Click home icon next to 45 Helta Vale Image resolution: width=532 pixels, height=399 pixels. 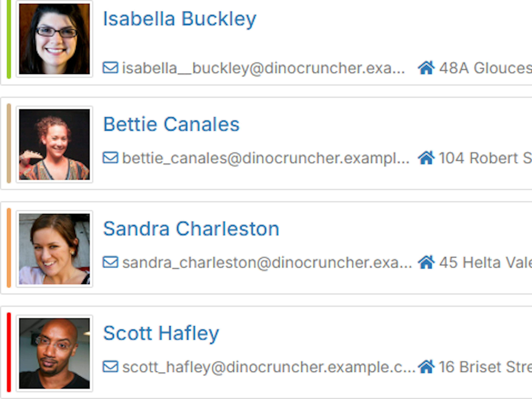pos(426,262)
